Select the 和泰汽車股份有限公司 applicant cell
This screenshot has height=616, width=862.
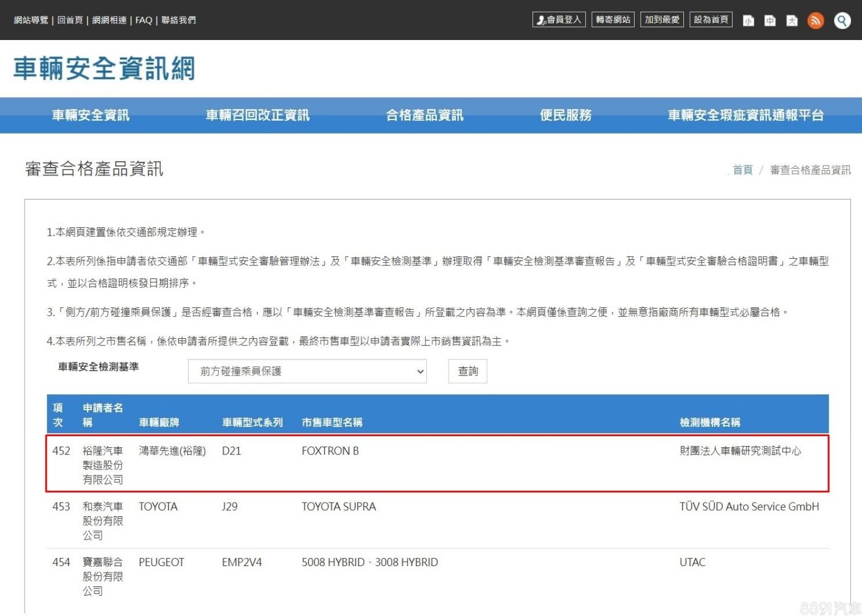103,521
